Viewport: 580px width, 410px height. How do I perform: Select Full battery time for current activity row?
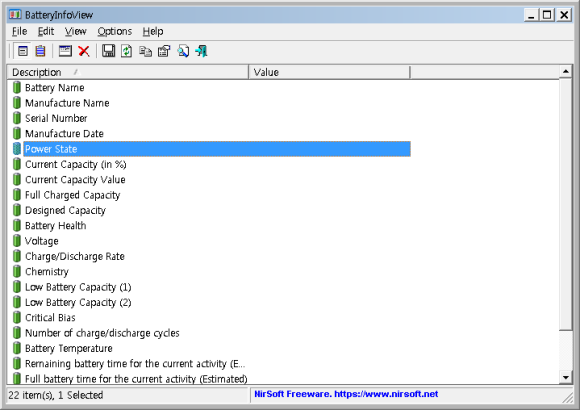212,379
